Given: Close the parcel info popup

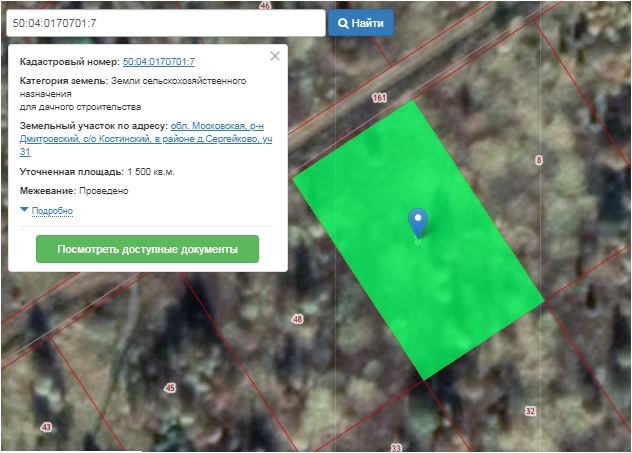Looking at the screenshot, I should (x=275, y=57).
